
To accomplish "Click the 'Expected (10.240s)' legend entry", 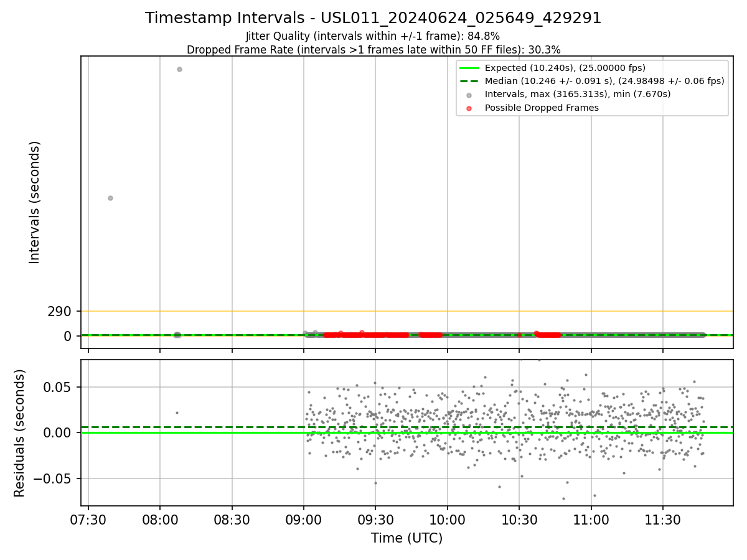I will pyautogui.click(x=565, y=68).
